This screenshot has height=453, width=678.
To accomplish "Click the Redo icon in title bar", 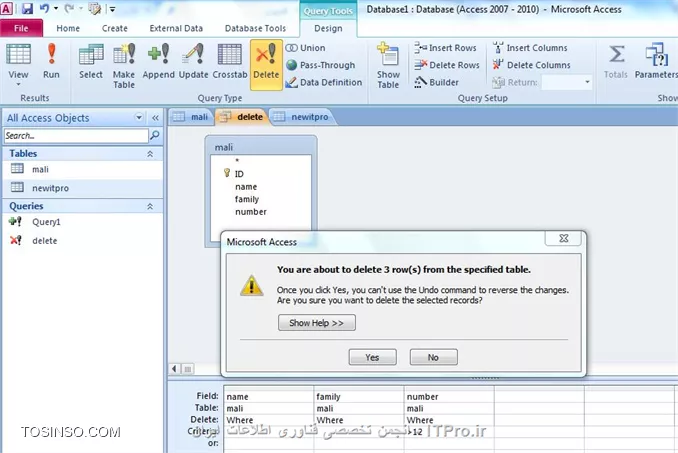I will click(69, 8).
